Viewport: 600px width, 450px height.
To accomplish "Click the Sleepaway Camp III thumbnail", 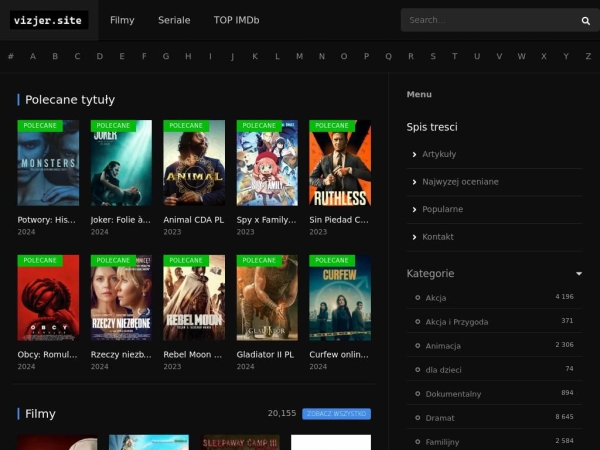I will point(241,442).
